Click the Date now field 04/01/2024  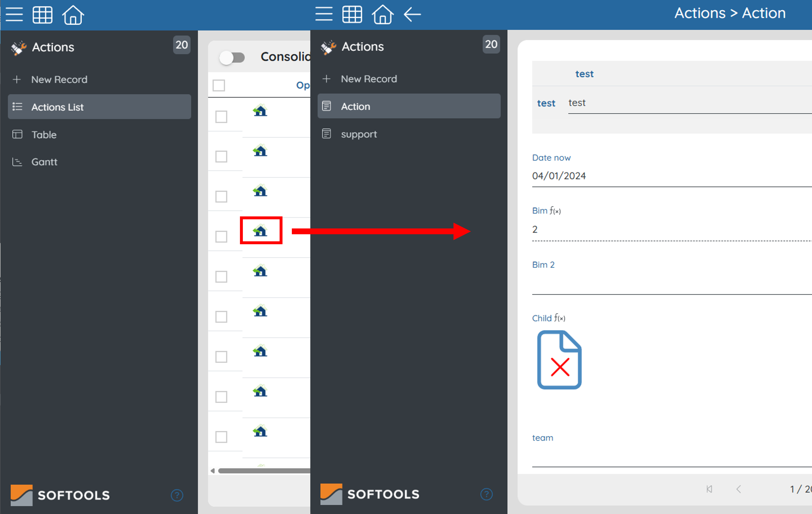pos(672,176)
